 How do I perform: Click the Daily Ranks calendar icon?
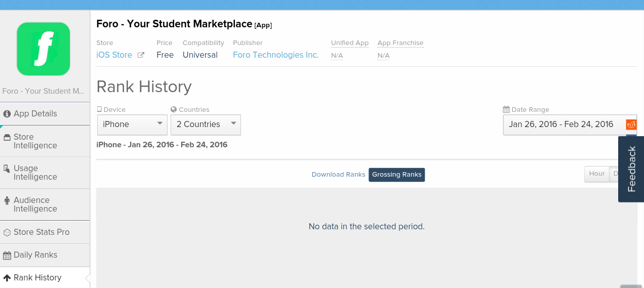[7, 255]
